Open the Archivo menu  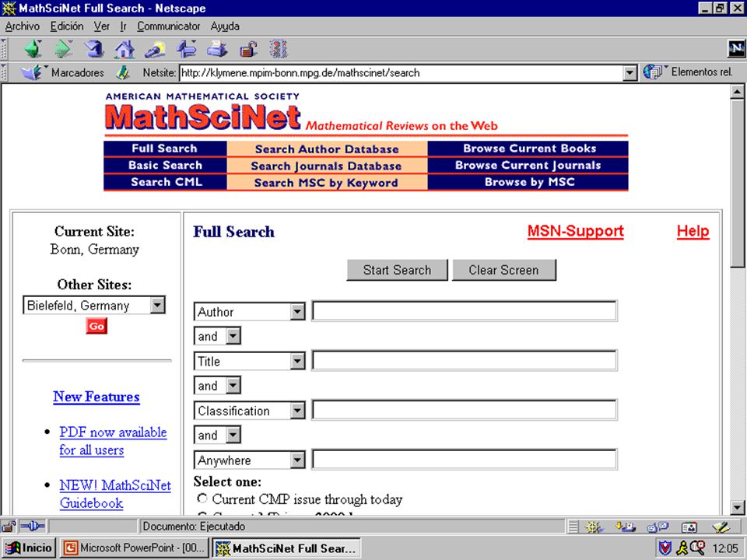(x=23, y=26)
